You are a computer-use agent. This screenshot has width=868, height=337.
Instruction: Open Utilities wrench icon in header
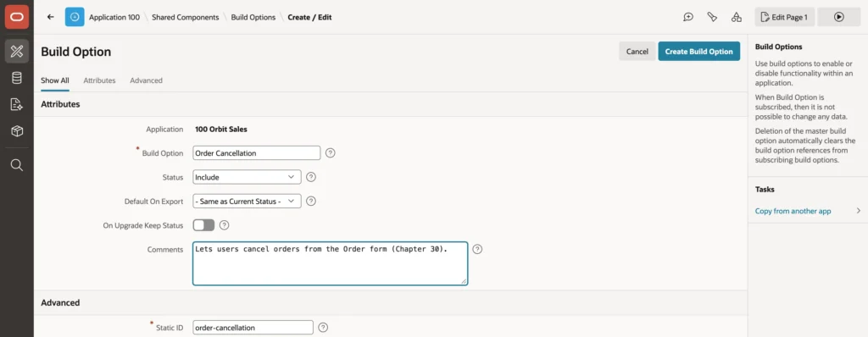712,17
